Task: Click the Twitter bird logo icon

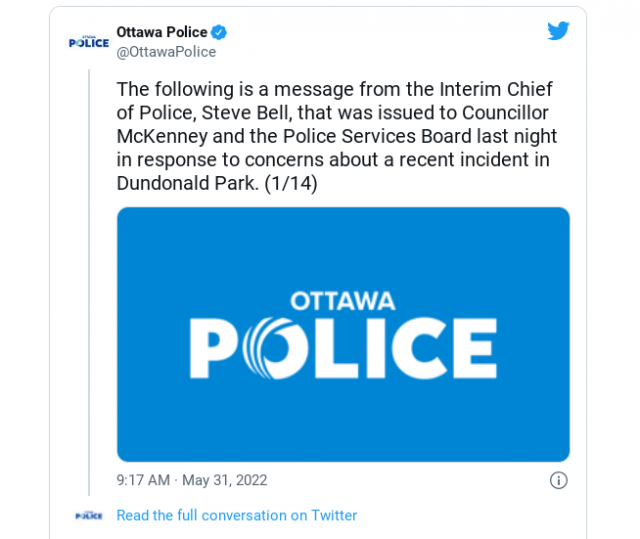Action: [558, 31]
